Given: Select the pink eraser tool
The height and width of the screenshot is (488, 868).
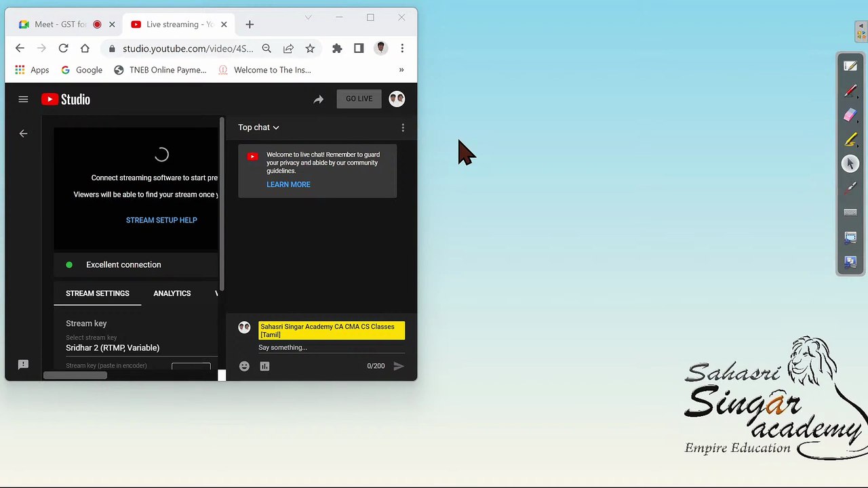Looking at the screenshot, I should click(x=850, y=115).
